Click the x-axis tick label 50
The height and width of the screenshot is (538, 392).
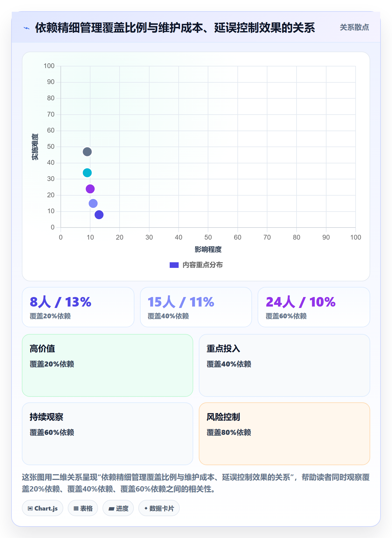208,237
